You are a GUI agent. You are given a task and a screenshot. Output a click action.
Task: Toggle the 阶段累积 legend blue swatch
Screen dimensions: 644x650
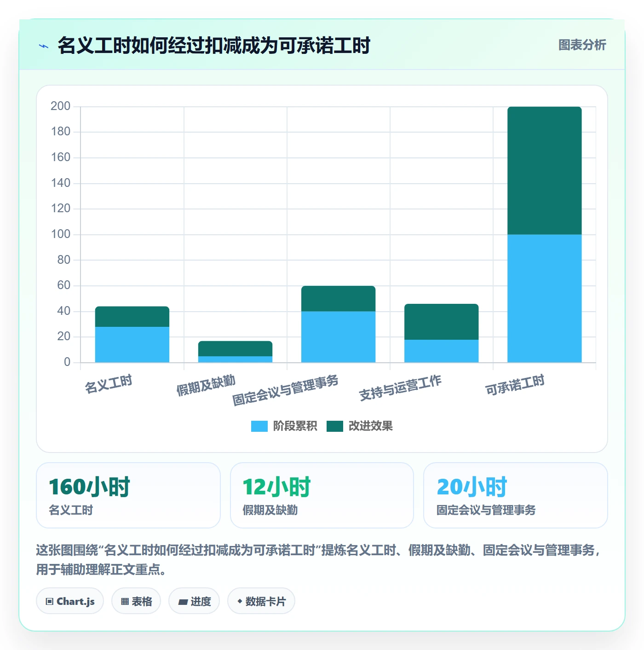coord(259,426)
